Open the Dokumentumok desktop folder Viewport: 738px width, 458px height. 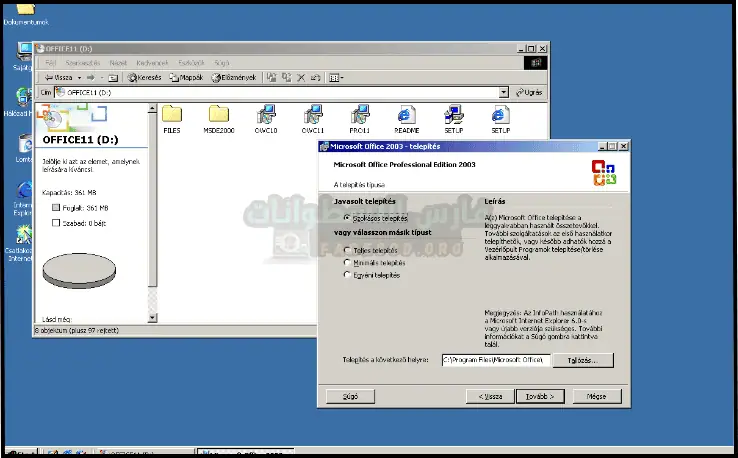click(25, 10)
